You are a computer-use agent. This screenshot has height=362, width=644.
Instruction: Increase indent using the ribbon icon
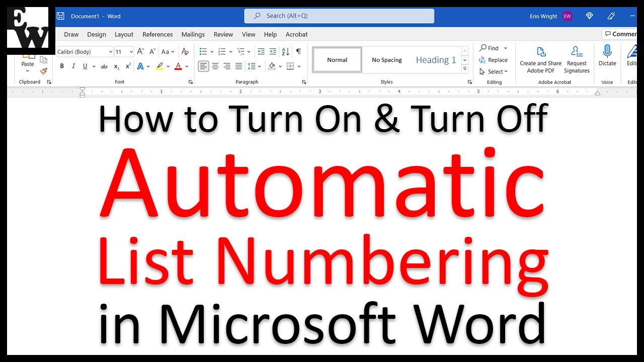[x=273, y=51]
